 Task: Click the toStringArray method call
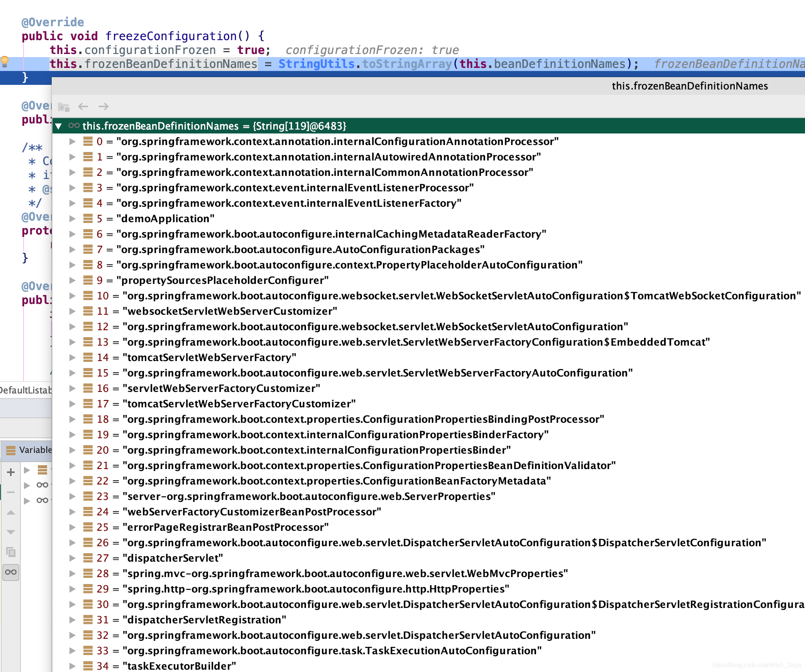point(407,64)
